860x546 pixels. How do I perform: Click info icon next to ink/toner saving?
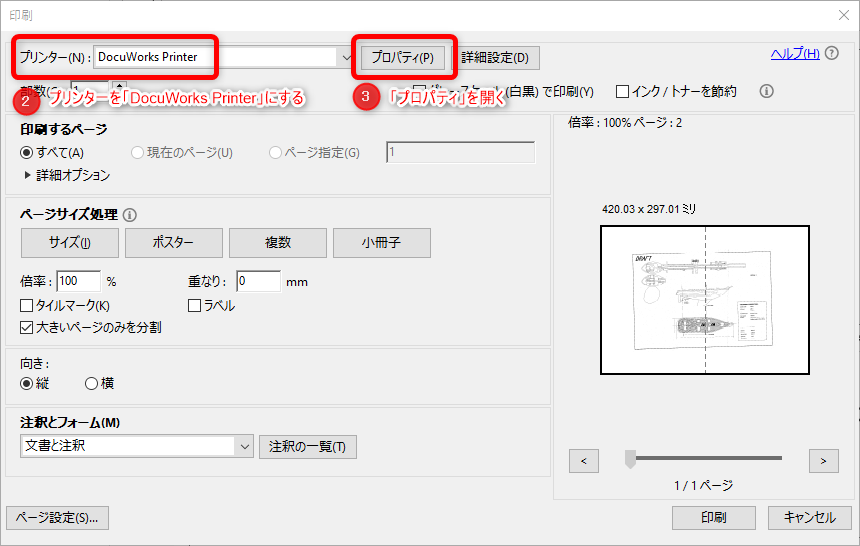(767, 91)
